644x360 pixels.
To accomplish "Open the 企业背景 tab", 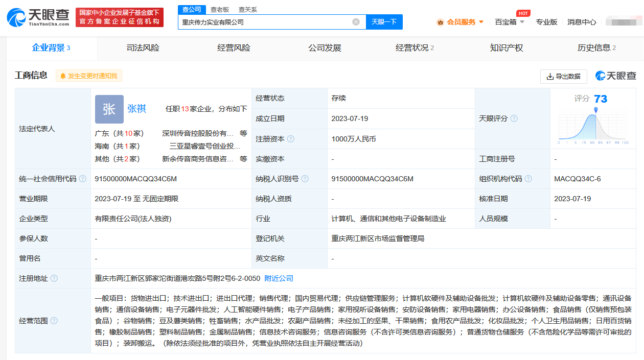I will click(x=51, y=48).
